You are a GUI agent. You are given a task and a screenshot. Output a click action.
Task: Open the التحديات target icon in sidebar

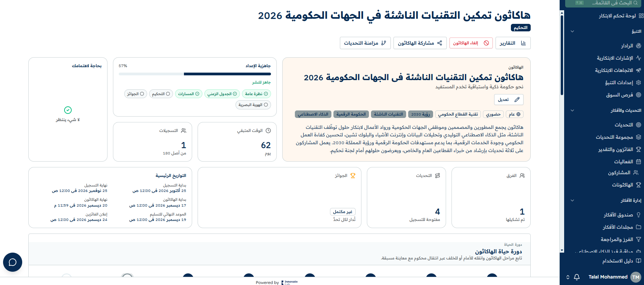[639, 125]
